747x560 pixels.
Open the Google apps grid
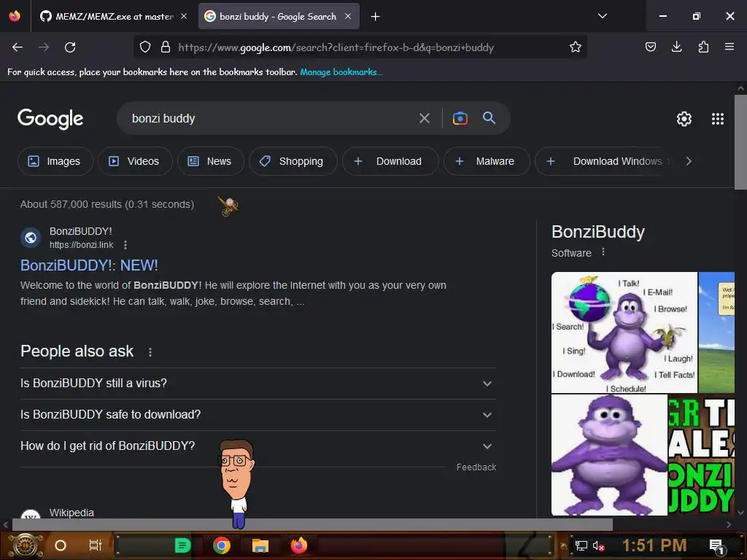point(718,119)
